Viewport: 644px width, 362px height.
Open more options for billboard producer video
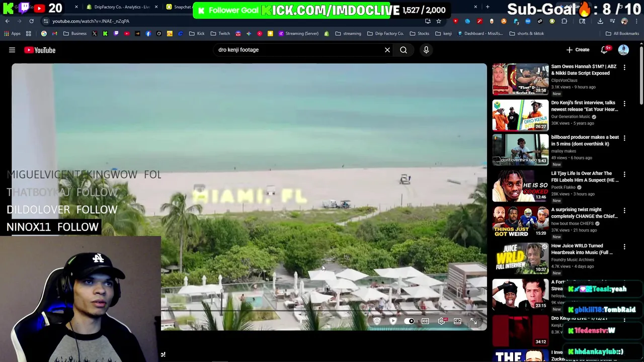[624, 138]
